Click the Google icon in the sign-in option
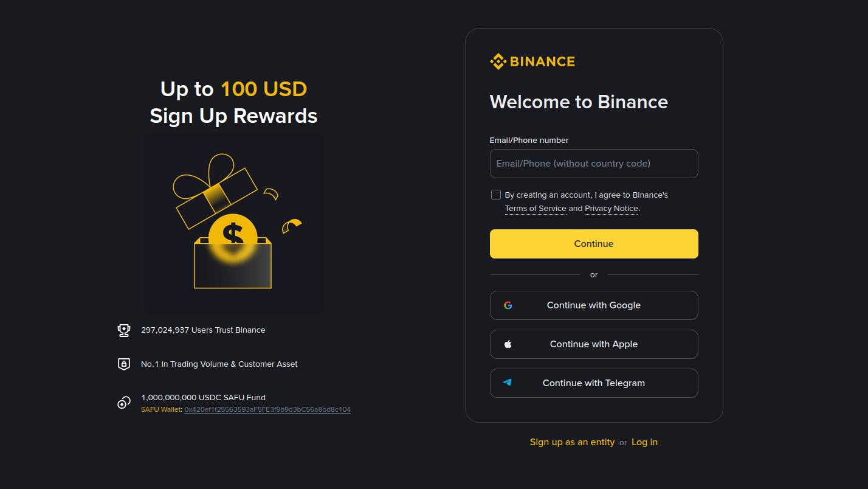 [508, 305]
